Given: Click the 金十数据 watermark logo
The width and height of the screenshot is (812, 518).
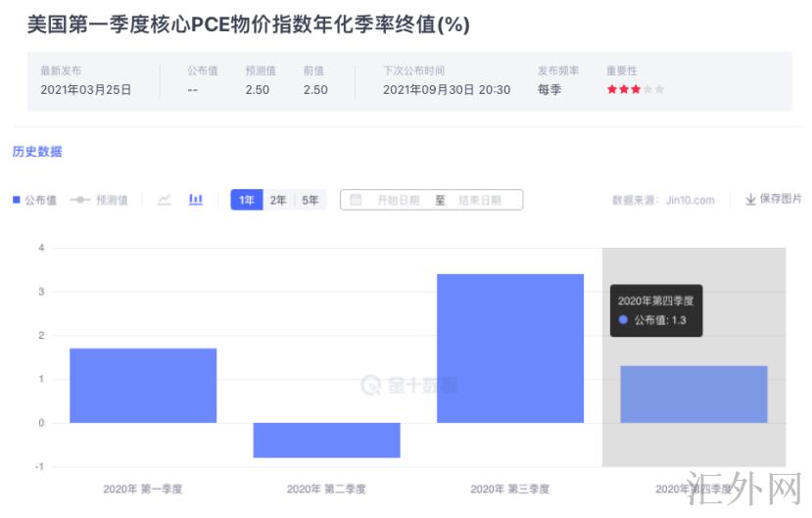Looking at the screenshot, I should coord(407,385).
